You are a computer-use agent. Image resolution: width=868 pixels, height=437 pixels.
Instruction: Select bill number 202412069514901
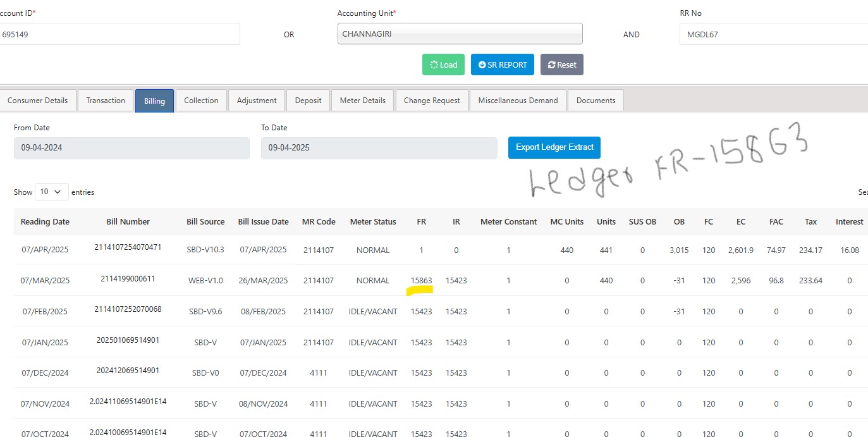coord(128,371)
